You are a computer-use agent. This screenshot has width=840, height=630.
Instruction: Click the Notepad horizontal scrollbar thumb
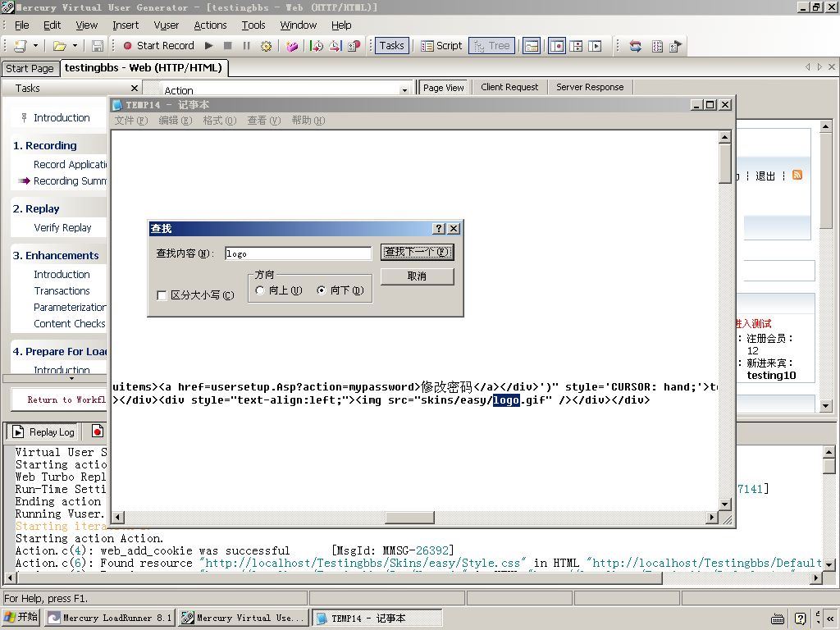pos(410,518)
